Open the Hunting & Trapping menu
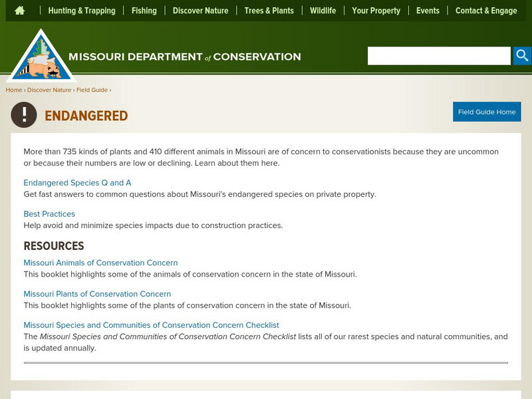This screenshot has height=399, width=532. 82,11
